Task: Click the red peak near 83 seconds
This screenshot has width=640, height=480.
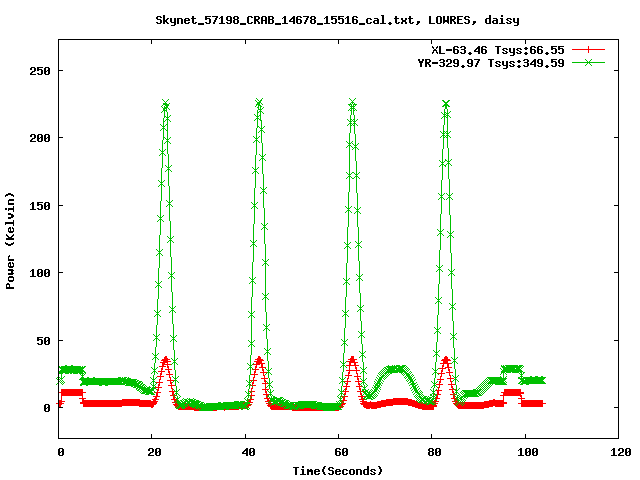Action: [x=446, y=360]
